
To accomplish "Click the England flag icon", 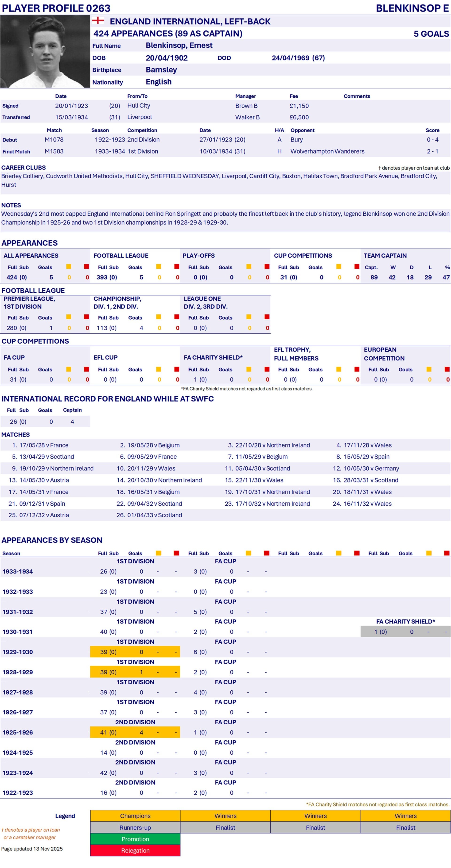I will (x=98, y=21).
